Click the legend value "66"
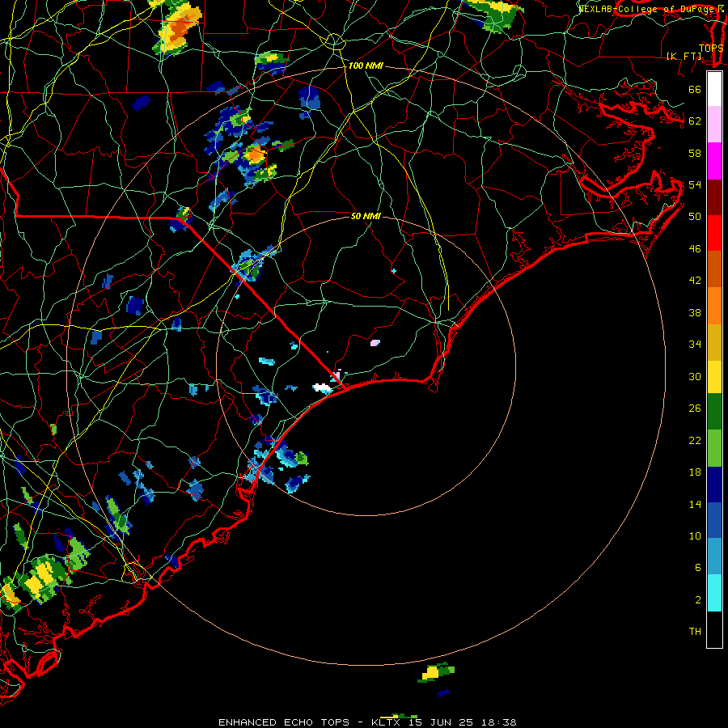This screenshot has height=728, width=728. (695, 89)
